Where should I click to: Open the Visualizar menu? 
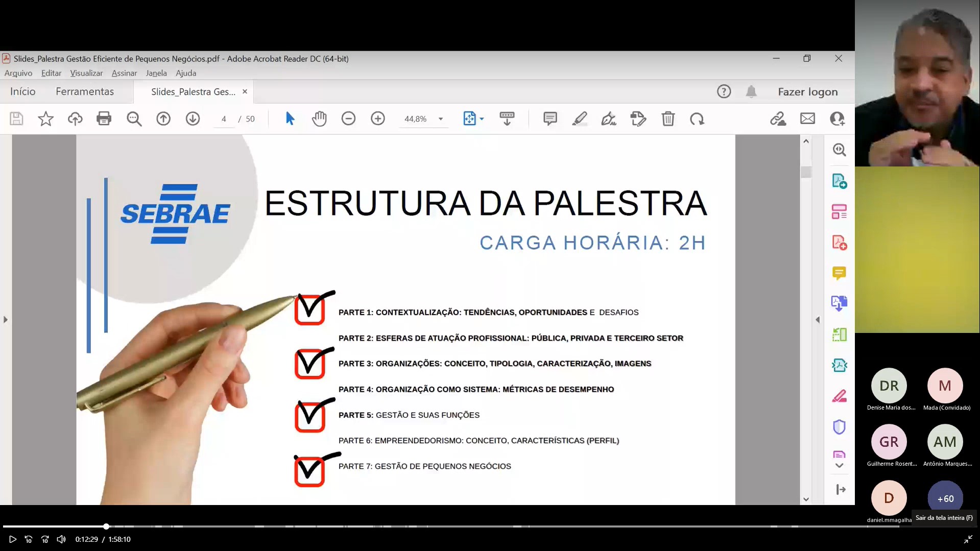coord(86,73)
